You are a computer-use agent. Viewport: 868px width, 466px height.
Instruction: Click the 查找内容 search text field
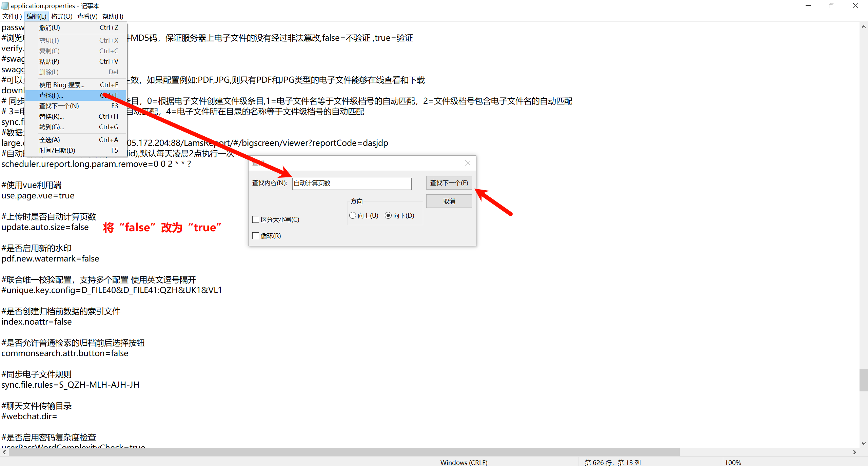coord(352,183)
